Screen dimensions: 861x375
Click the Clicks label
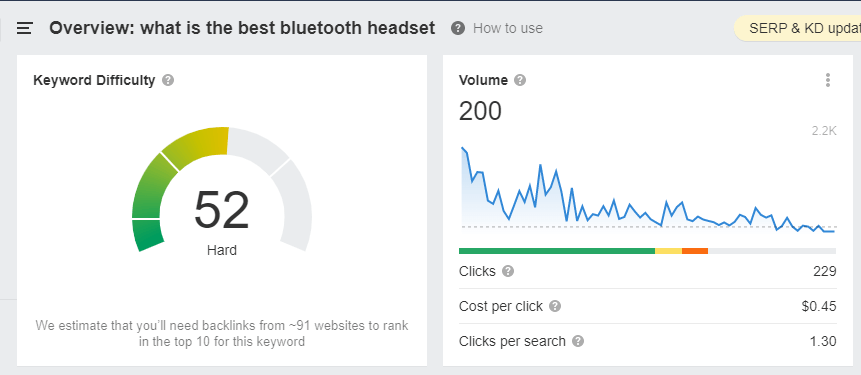click(477, 271)
